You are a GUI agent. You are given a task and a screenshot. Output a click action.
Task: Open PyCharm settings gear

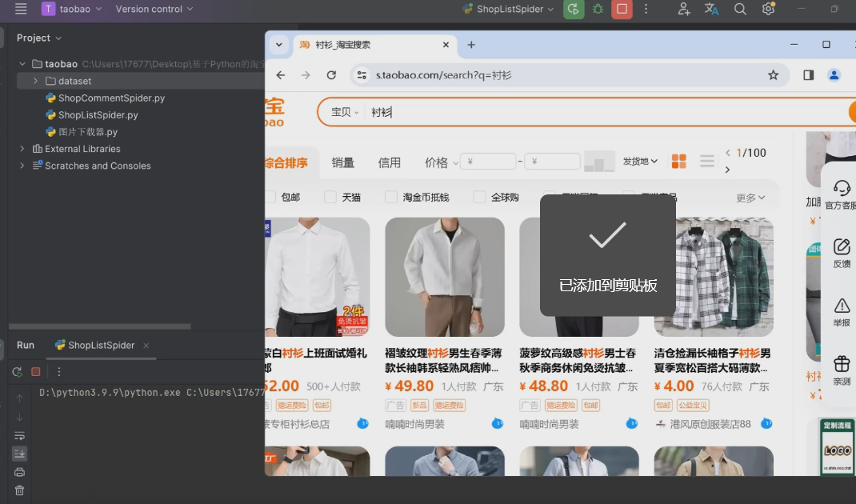pos(768,9)
